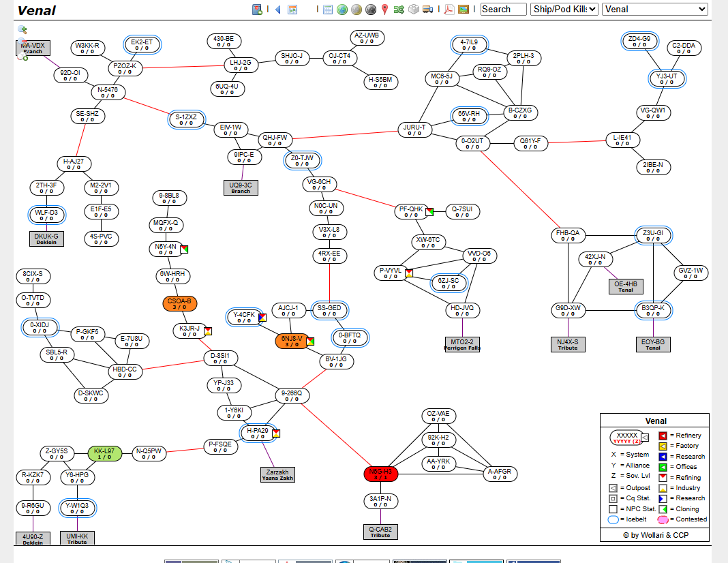Open the table list view icon
The width and height of the screenshot is (728, 563).
[x=328, y=10]
